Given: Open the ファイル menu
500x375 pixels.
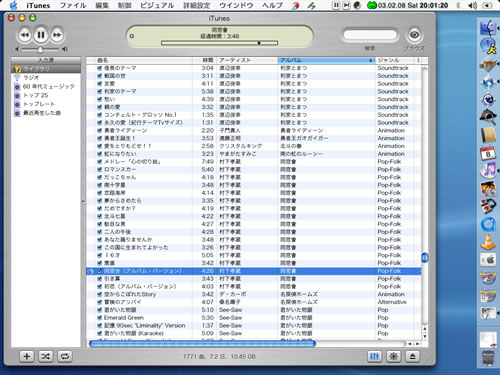Looking at the screenshot, I should click(73, 5).
